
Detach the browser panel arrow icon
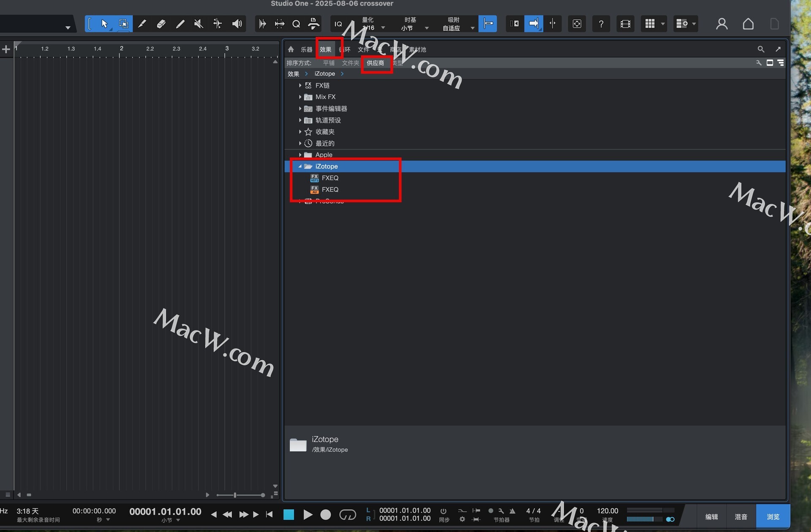click(778, 49)
